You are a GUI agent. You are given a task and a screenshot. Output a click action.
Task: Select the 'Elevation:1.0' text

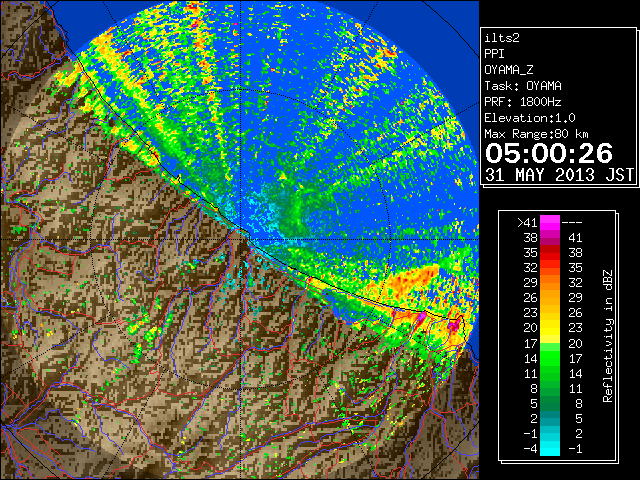pos(530,118)
